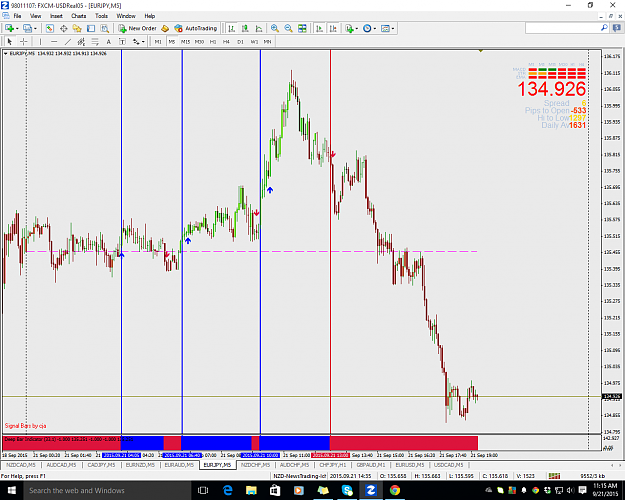Open the Charts menu
Viewport: 625px width, 500px height.
79,16
